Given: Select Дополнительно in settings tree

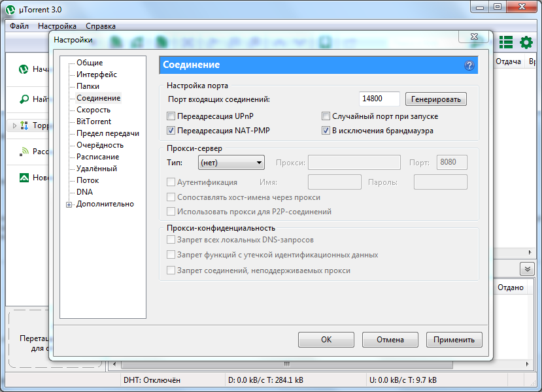Looking at the screenshot, I should point(105,204).
